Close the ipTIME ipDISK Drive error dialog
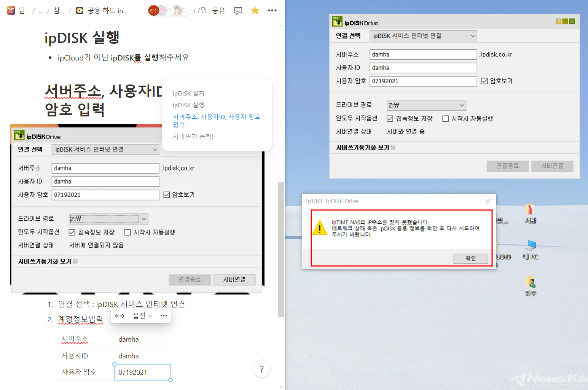The width and height of the screenshot is (588, 390). pos(488,201)
